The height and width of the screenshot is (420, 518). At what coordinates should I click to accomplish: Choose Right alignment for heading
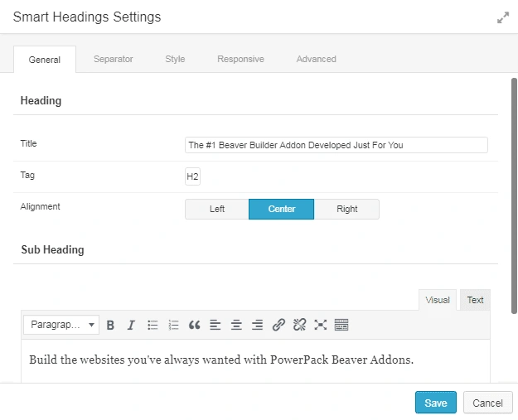click(346, 209)
